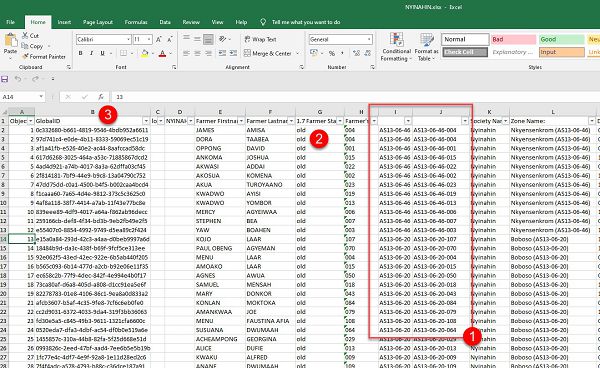Screen dimensions: 600x368
Task: Open the Font group dialog launcher
Action: [x=174, y=67]
